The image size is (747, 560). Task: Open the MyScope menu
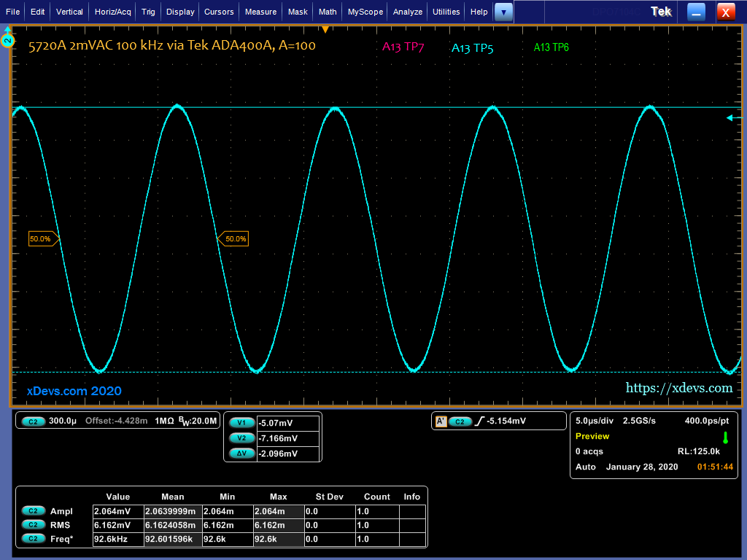(365, 12)
